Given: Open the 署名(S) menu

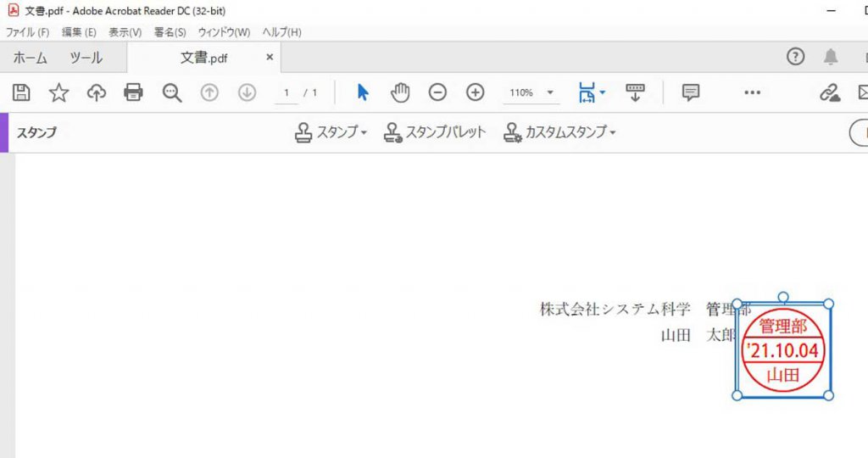Looking at the screenshot, I should coord(170,32).
